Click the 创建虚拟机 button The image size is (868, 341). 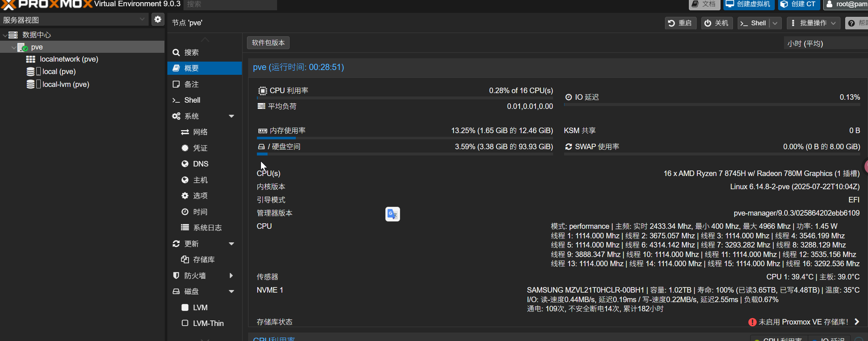749,4
